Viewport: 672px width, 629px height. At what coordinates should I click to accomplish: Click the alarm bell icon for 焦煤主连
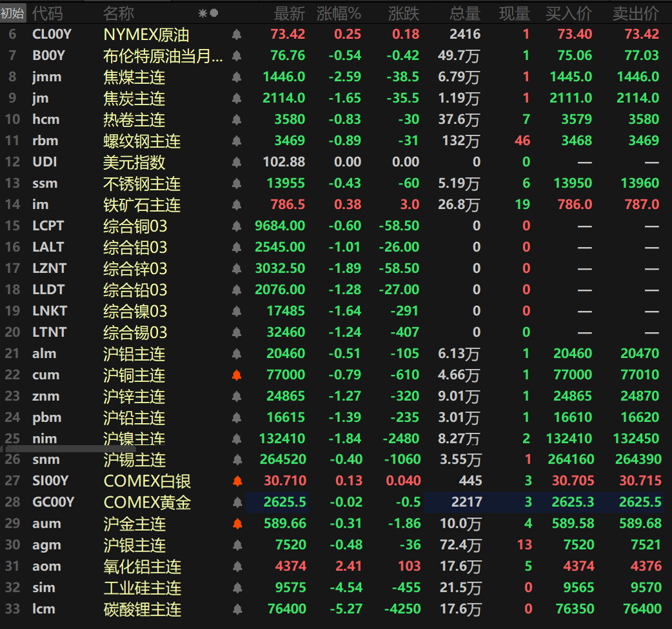[x=236, y=77]
